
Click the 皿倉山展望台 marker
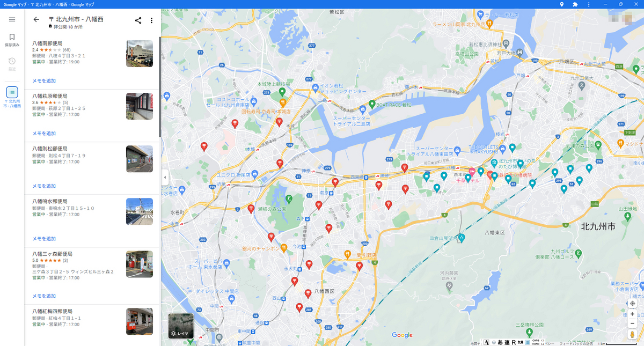pos(461,238)
